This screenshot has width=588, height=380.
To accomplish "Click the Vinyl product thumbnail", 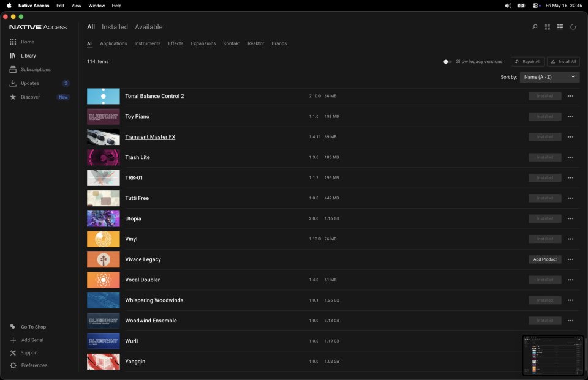I will (x=103, y=239).
